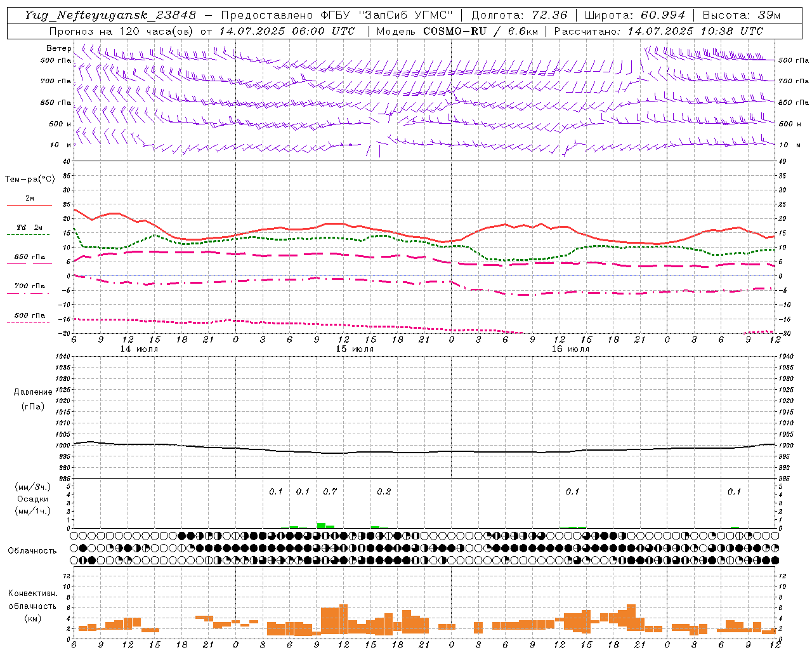Select the 0.7 precipitation amount value
The height and width of the screenshot is (650, 812).
[330, 491]
